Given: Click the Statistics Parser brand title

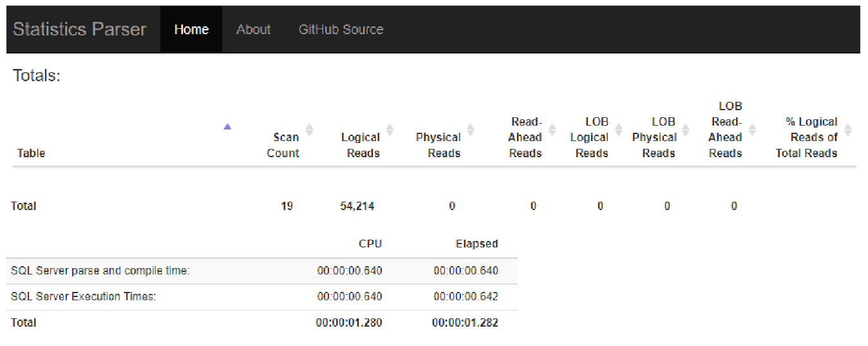Looking at the screenshot, I should pos(79,30).
